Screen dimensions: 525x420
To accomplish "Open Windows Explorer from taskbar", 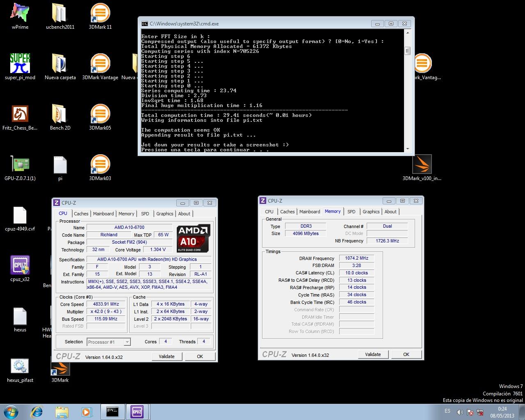I will click(62, 411).
